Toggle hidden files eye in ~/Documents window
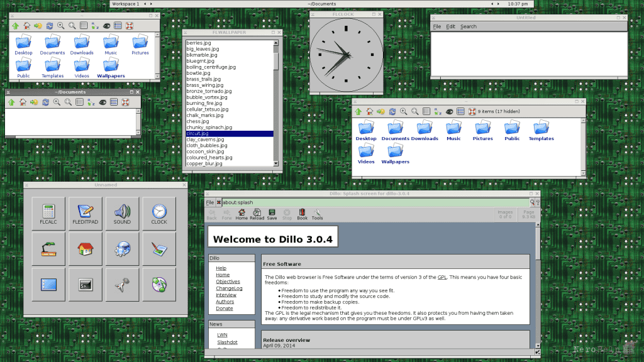This screenshot has width=644, height=362. [x=103, y=102]
